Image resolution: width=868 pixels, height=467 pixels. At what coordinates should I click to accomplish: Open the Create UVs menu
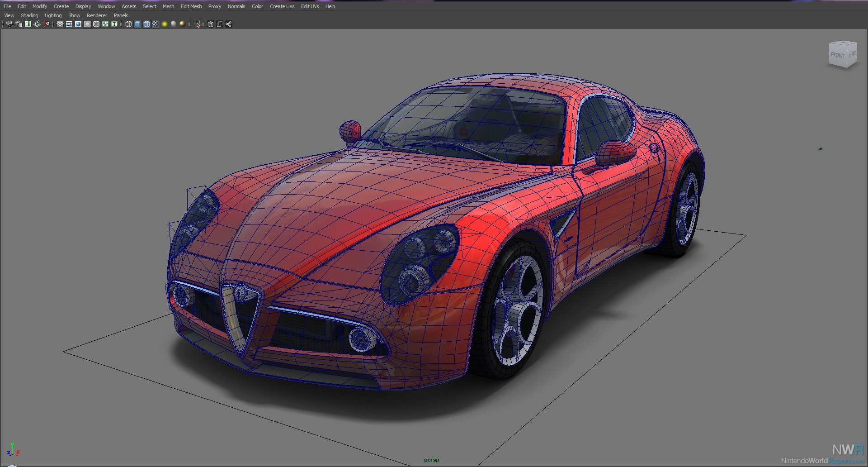point(282,6)
